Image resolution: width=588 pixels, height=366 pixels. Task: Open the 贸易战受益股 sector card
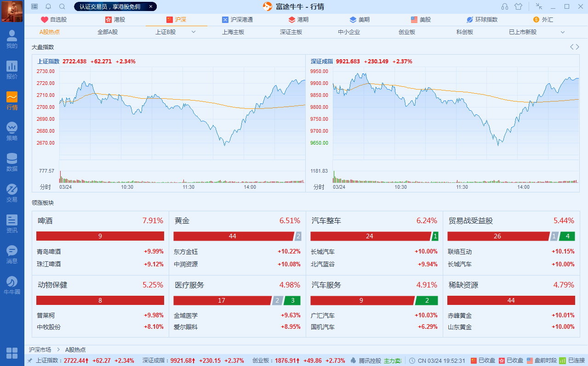click(x=511, y=243)
